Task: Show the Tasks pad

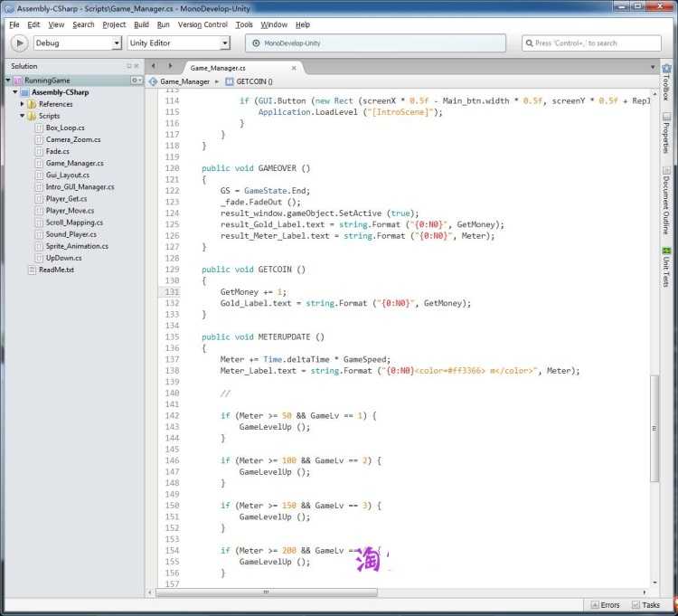Action: click(x=646, y=605)
